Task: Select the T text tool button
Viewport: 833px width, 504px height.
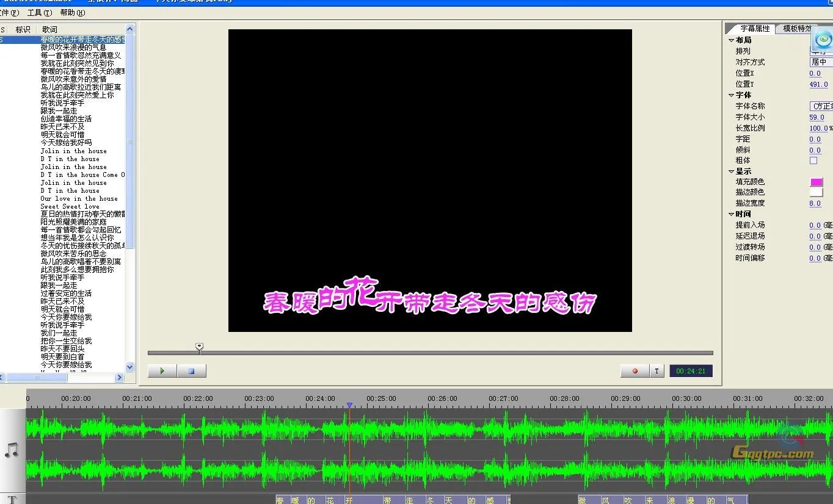Action: pyautogui.click(x=656, y=370)
